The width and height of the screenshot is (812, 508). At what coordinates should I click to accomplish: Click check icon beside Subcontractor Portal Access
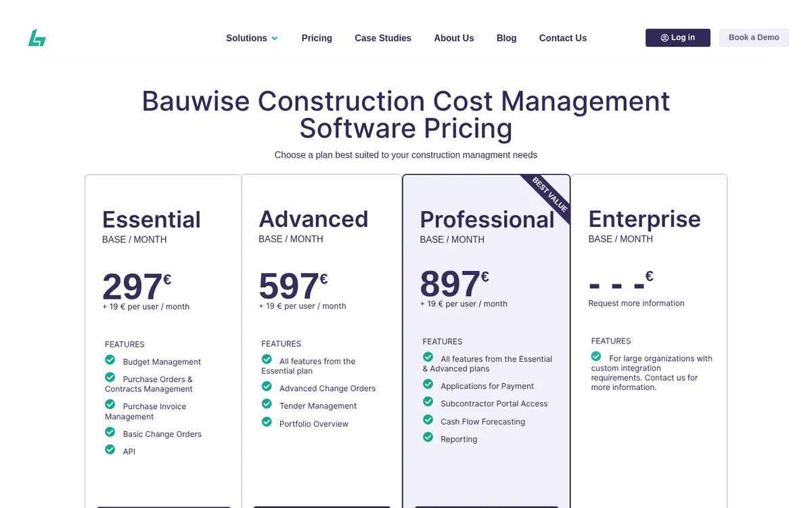pos(428,402)
